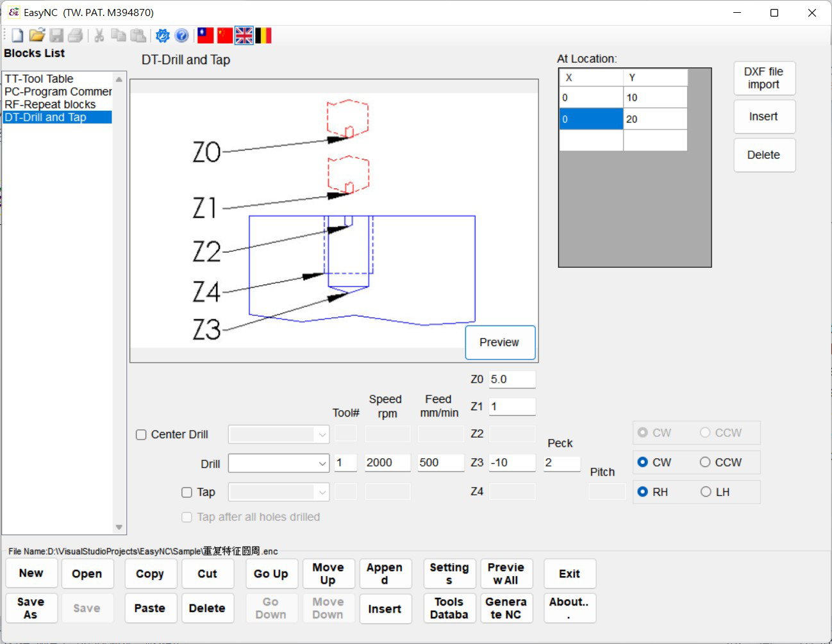Click the Drill Speed rpm input field
Screen dimensions: 832x644
(388, 463)
